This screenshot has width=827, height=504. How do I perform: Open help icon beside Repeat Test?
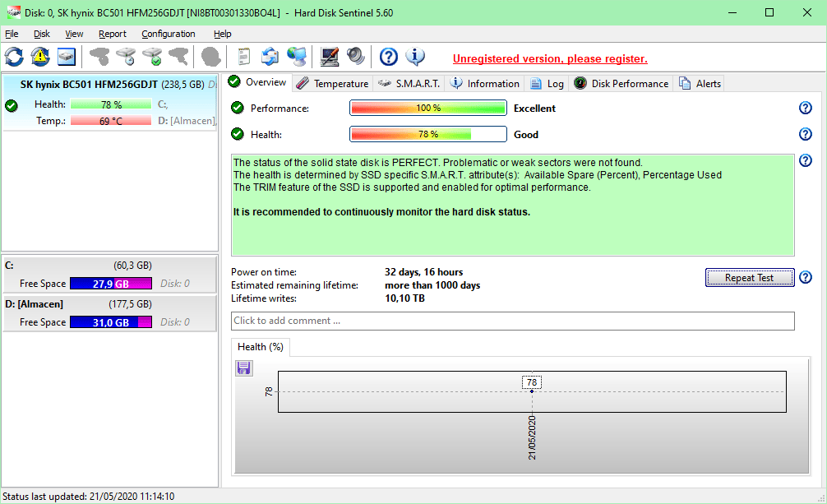point(805,277)
